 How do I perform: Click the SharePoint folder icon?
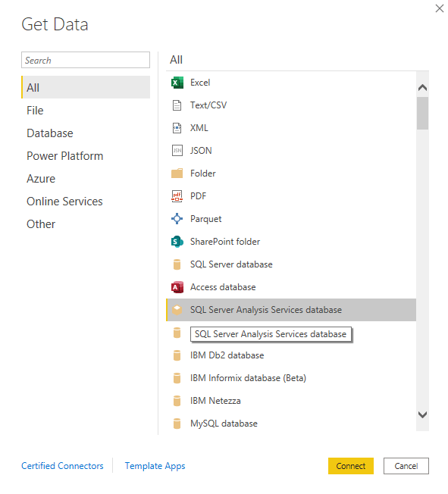click(177, 242)
